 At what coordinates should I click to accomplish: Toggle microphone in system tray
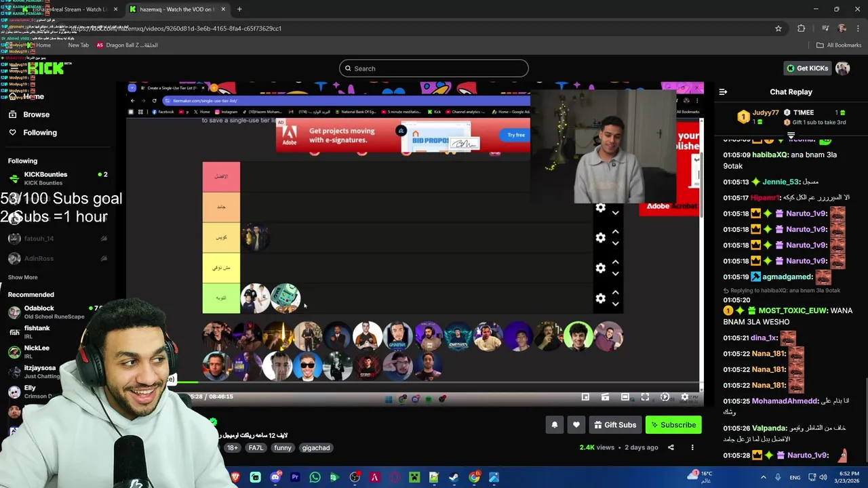pos(778,477)
